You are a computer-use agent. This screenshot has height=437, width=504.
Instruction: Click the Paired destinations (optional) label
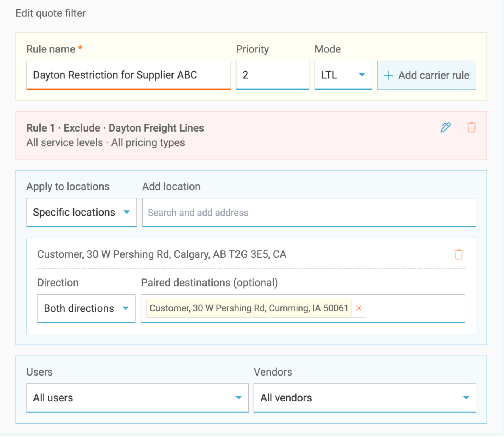point(209,283)
